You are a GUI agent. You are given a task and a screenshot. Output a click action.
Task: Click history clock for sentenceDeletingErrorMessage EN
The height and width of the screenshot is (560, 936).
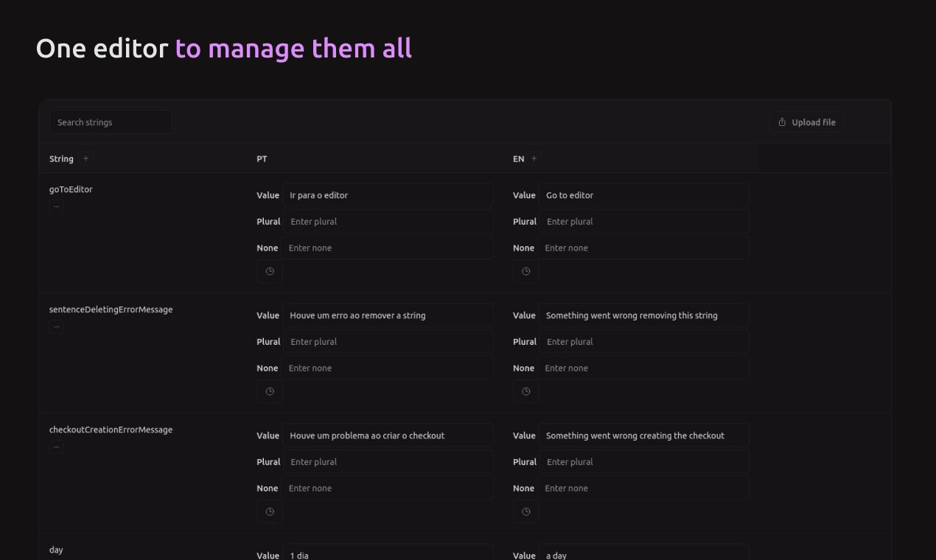coord(526,391)
